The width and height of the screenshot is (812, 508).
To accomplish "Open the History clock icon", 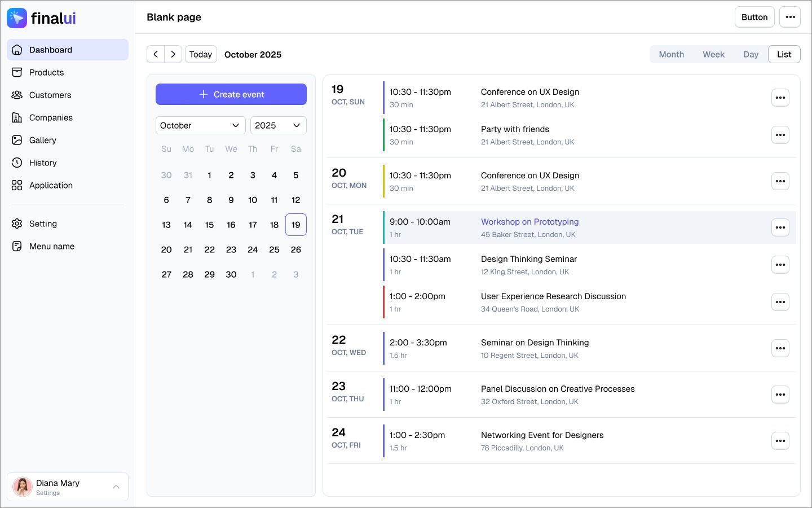I will click(x=17, y=163).
